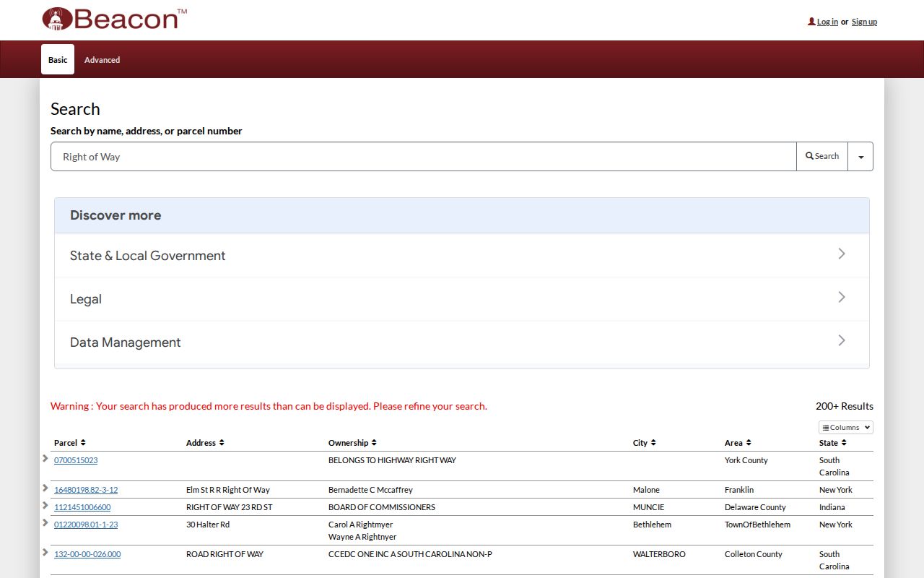This screenshot has height=578, width=924.
Task: Expand row for parcel 0700515023
Action: click(x=45, y=458)
